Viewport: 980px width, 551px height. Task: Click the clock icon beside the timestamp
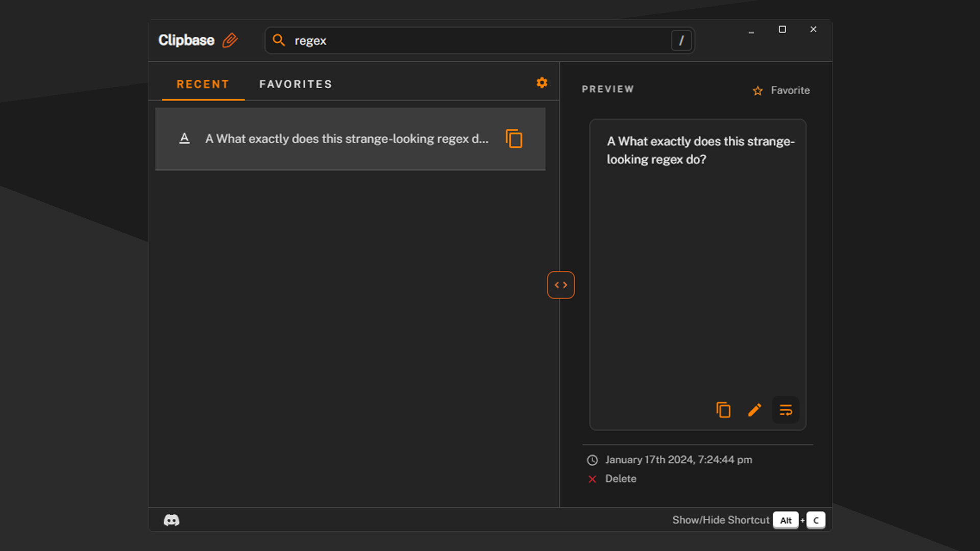point(592,460)
